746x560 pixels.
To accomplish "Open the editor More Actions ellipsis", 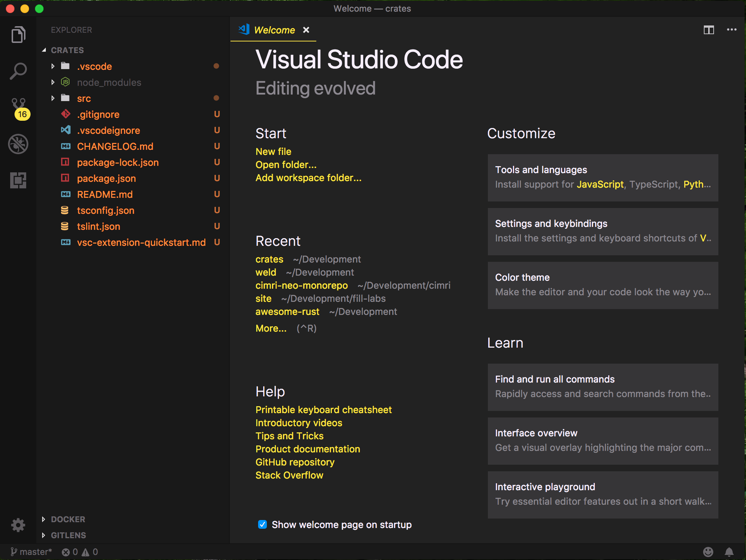I will 731,30.
